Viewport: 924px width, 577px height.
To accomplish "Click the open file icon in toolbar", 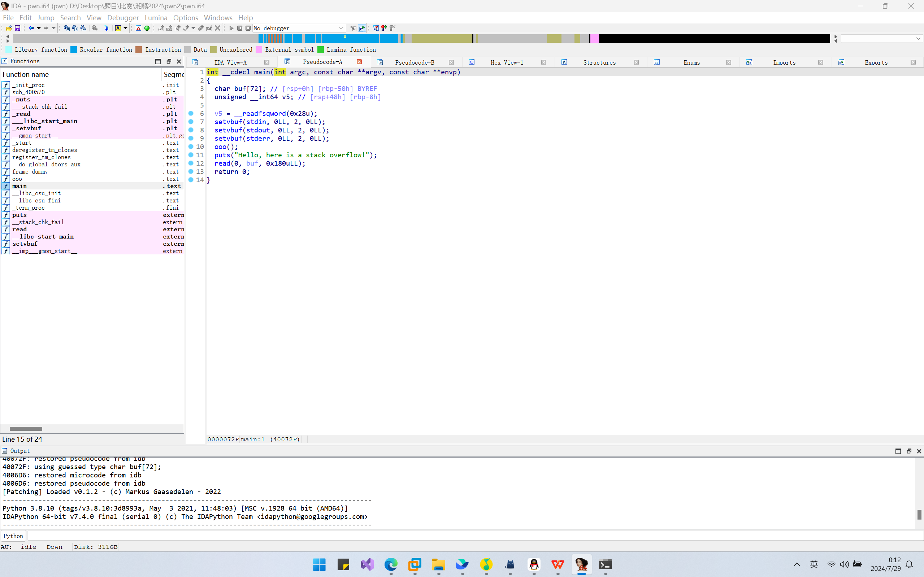I will click(x=9, y=28).
